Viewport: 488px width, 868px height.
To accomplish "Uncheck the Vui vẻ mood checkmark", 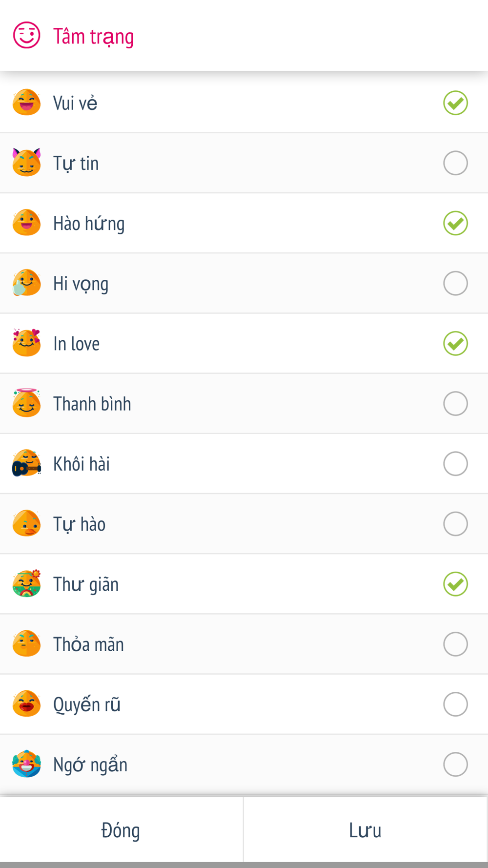I will 455,103.
